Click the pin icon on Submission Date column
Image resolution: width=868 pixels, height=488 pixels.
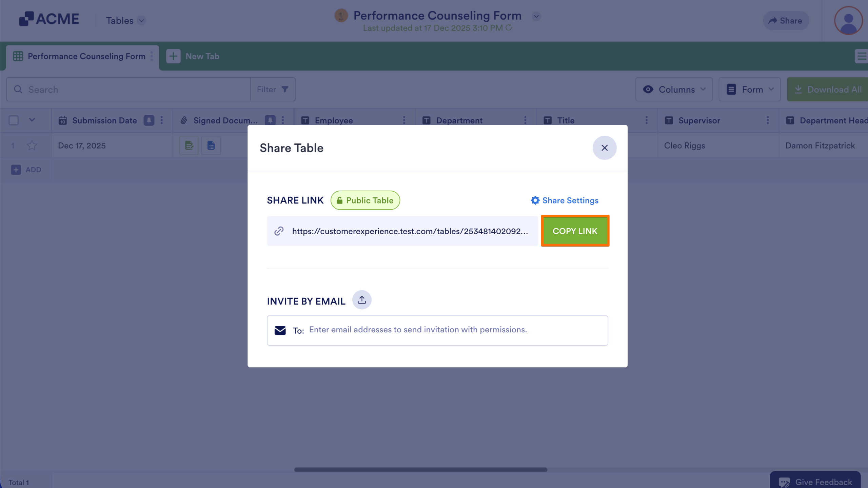point(149,120)
